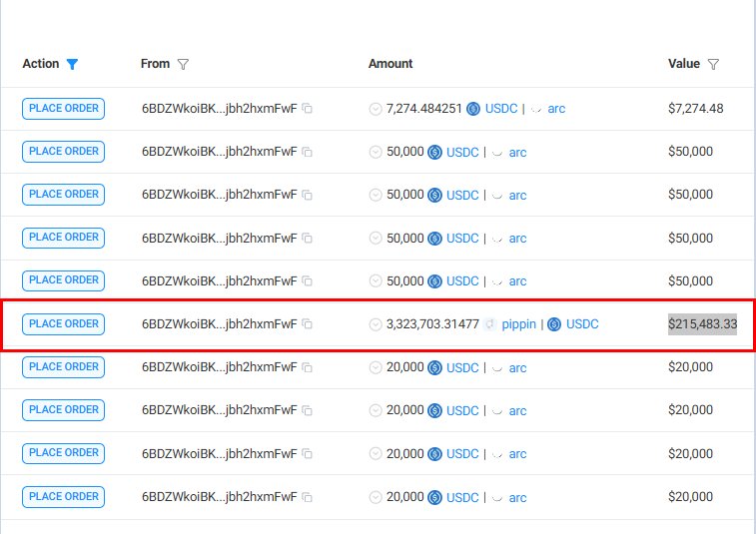
Task: Click the arc token icon in the 7,274.484251 row
Action: tap(536, 109)
